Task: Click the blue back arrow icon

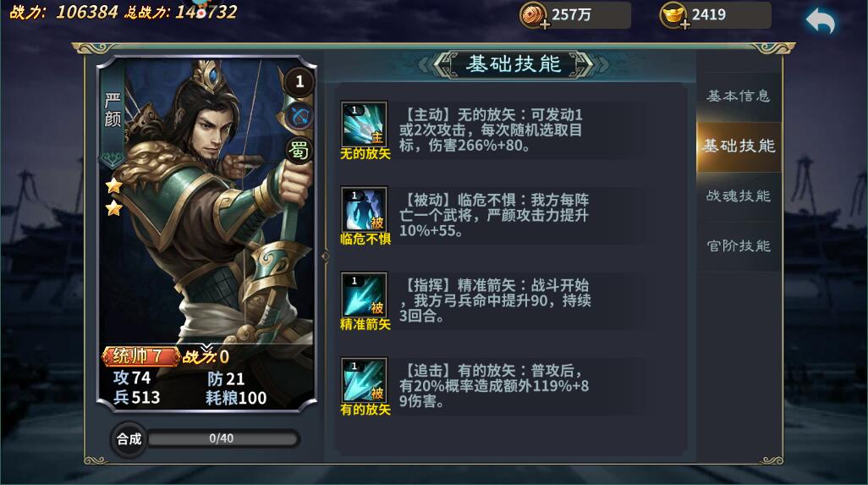Action: 821,20
